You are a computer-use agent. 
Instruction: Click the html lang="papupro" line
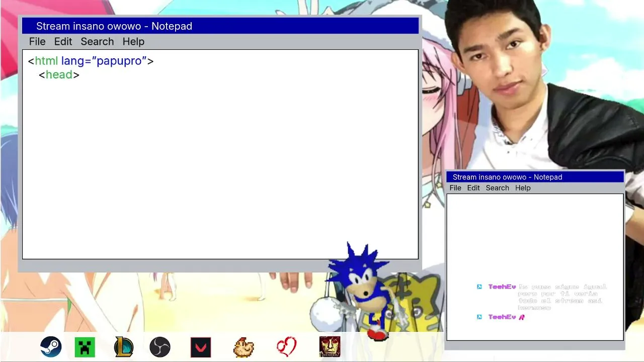[91, 61]
